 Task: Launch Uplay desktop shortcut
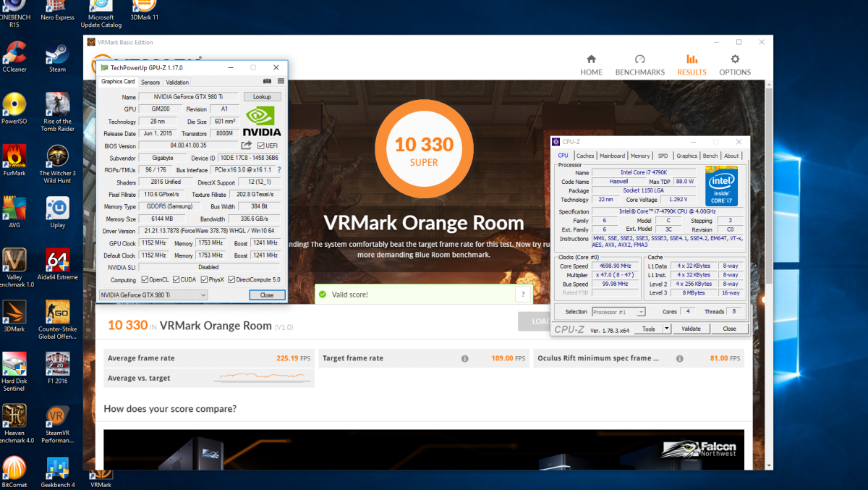click(x=58, y=213)
